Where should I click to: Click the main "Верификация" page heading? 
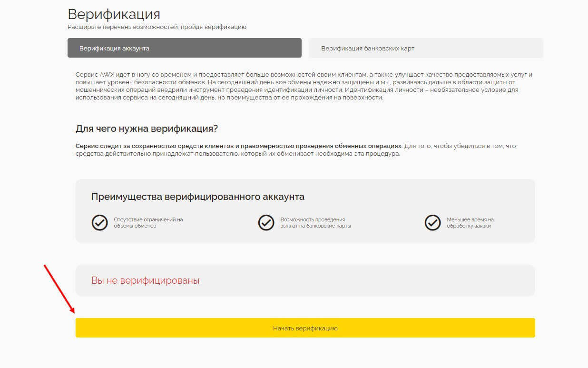tap(114, 14)
